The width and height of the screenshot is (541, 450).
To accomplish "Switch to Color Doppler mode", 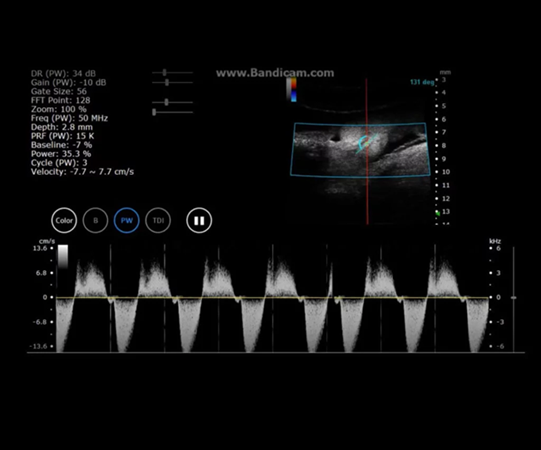I will coord(64,221).
